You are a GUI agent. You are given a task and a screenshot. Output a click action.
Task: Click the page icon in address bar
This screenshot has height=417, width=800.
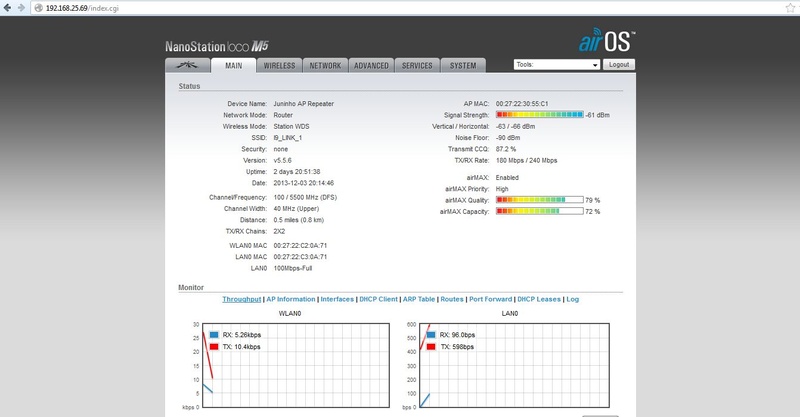[x=38, y=6]
